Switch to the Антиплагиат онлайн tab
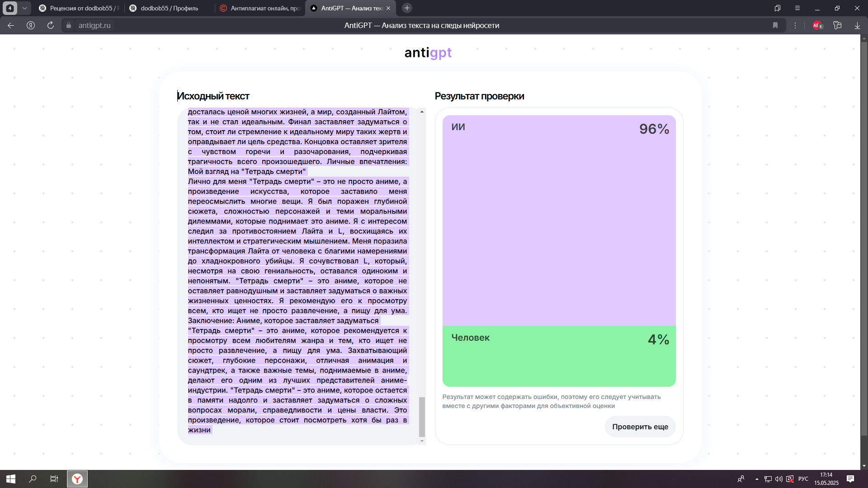Viewport: 868px width, 488px height. [260, 8]
